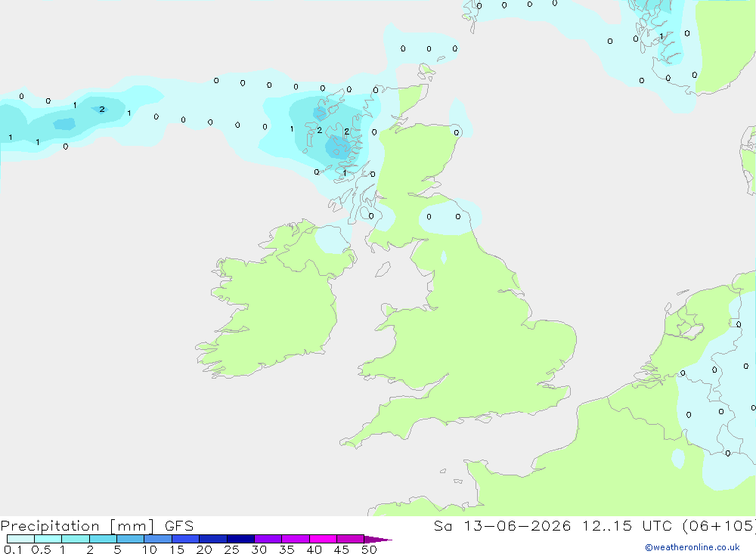The image size is (756, 554).
Task: Click the '45' legend scale label
Action: pyautogui.click(x=342, y=549)
